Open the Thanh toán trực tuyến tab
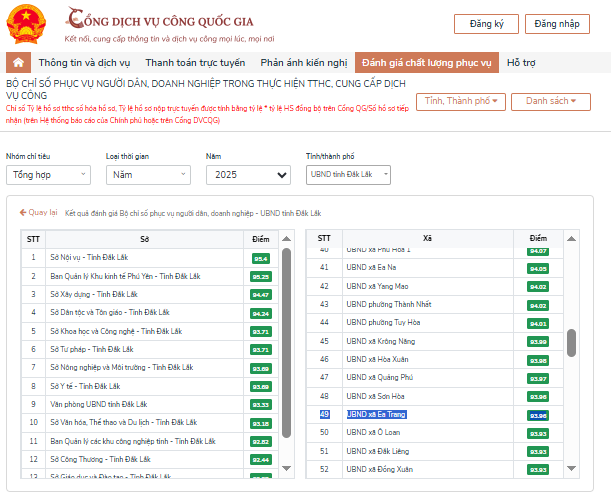The width and height of the screenshot is (611, 499). (203, 63)
